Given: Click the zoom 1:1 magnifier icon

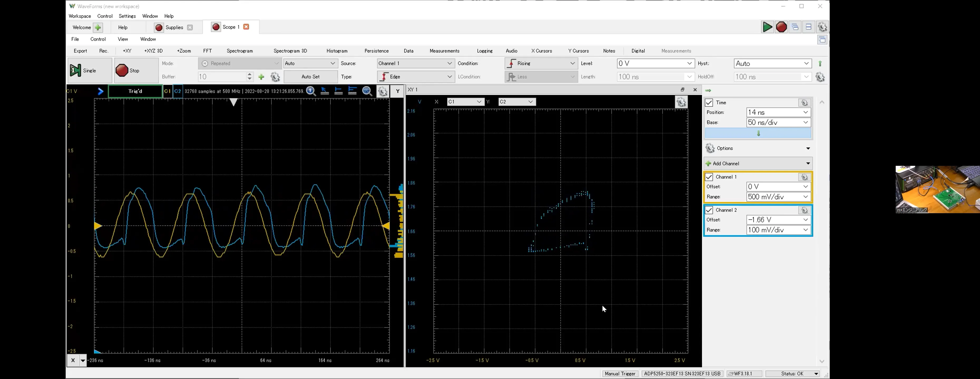Looking at the screenshot, I should tap(310, 91).
